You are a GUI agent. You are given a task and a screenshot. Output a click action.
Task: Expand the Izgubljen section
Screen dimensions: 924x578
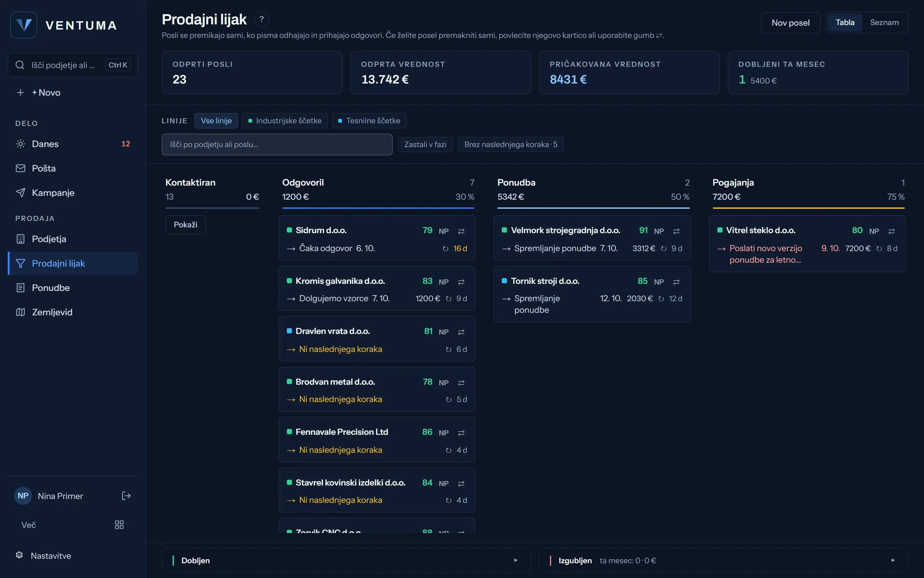click(723, 560)
